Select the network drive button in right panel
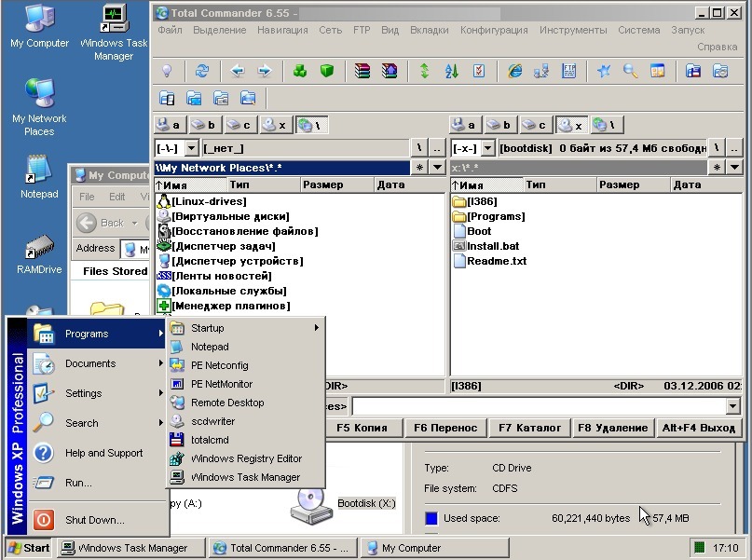Viewport: 752px width, 560px height. point(606,125)
